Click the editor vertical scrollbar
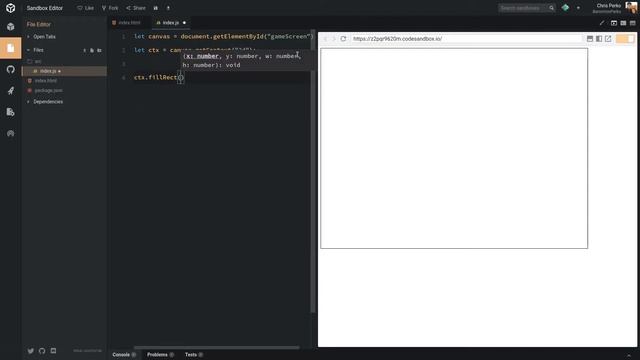640x360 pixels. (x=313, y=171)
